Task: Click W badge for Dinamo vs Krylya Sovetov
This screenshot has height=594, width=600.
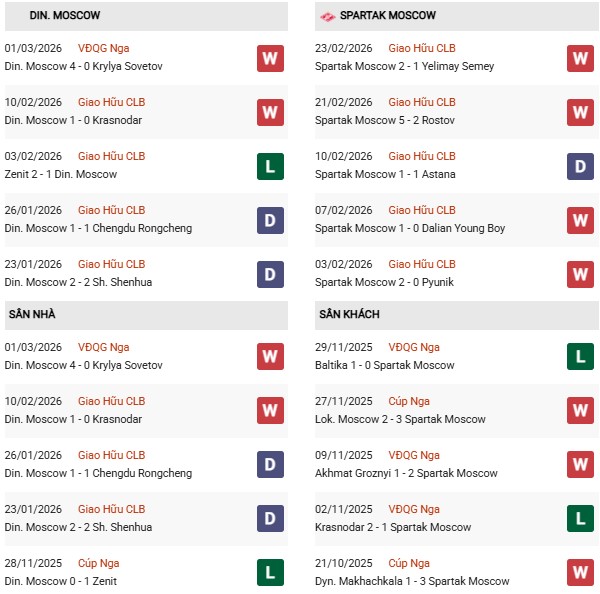Action: coord(270,58)
